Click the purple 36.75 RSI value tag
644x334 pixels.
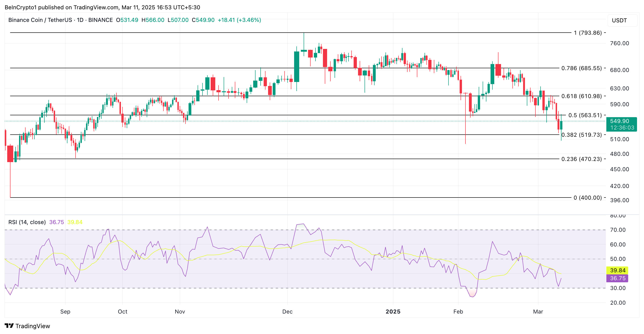pos(617,278)
